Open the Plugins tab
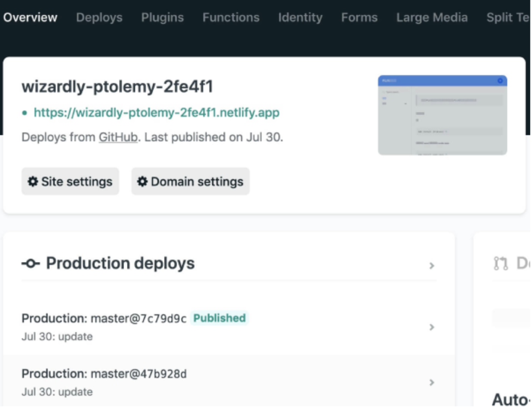 (x=162, y=18)
